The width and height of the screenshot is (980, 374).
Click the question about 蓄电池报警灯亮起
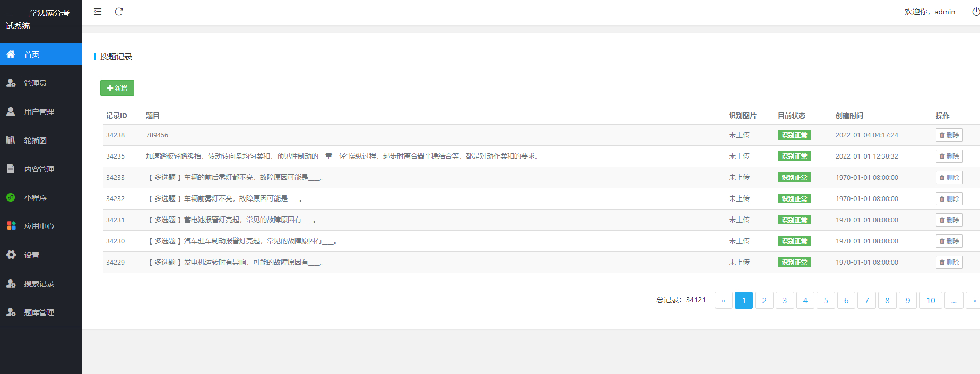coord(231,220)
